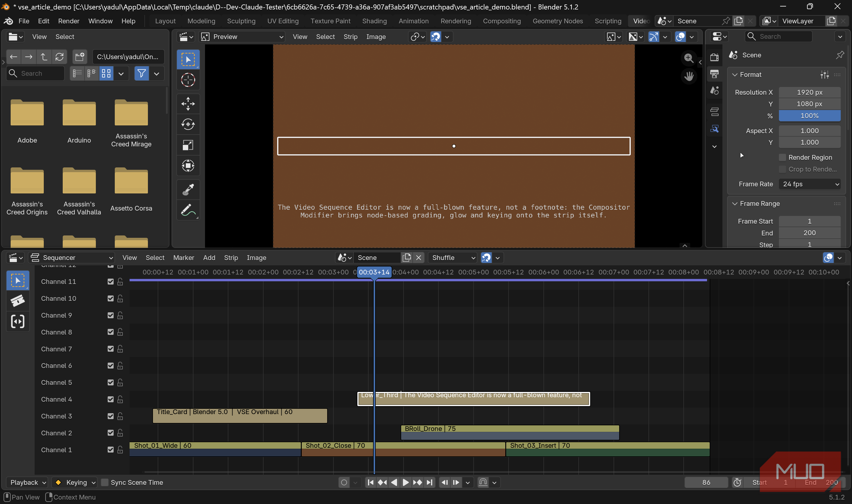The width and height of the screenshot is (852, 504).
Task: Open the Preview display mode dropdown
Action: click(242, 37)
